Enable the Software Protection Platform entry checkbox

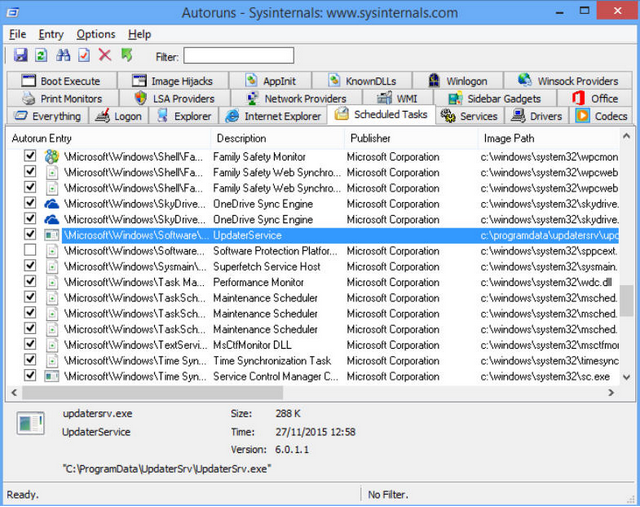point(30,250)
